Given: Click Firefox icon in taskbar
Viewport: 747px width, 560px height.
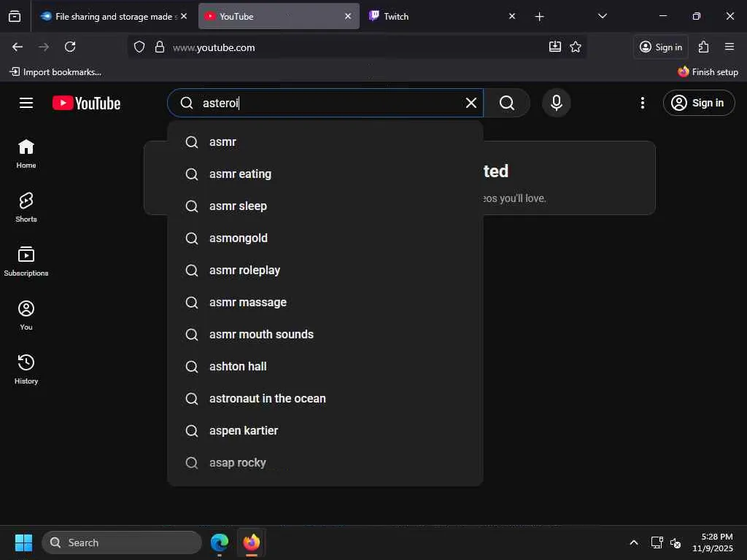Looking at the screenshot, I should point(252,542).
